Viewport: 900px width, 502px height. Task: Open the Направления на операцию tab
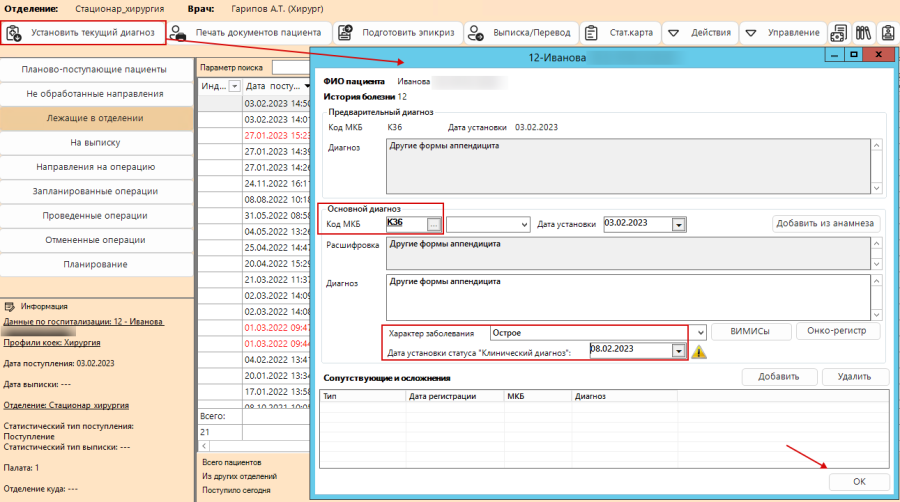tap(94, 167)
